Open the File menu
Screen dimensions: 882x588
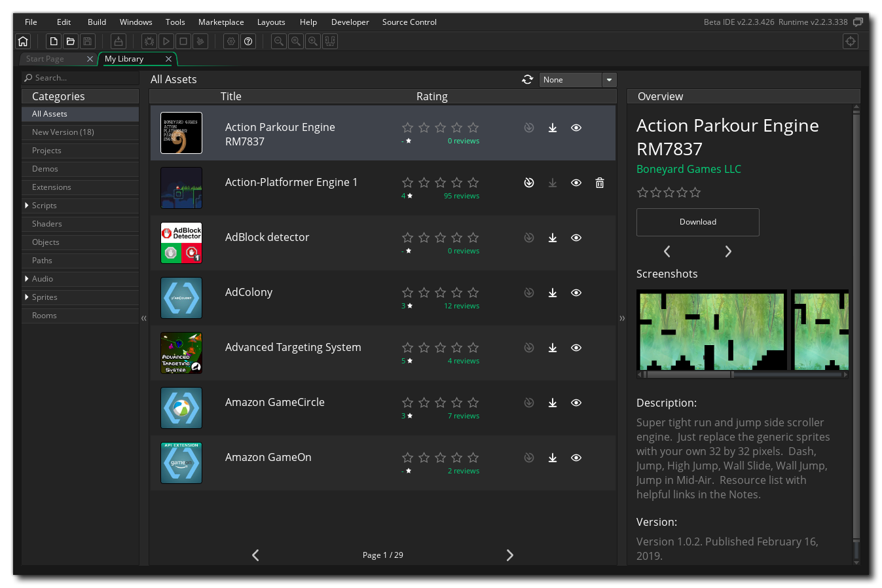[x=31, y=22]
